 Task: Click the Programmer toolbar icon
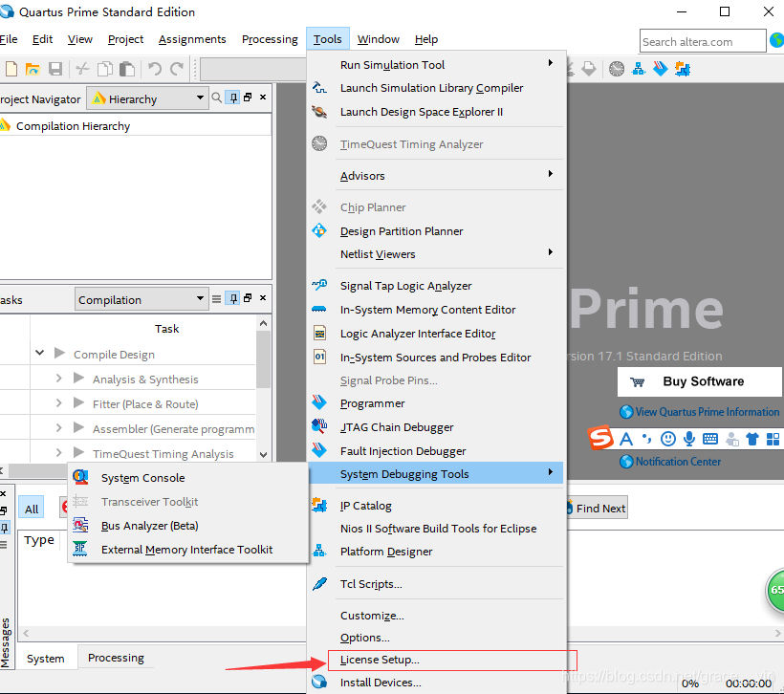pos(661,69)
